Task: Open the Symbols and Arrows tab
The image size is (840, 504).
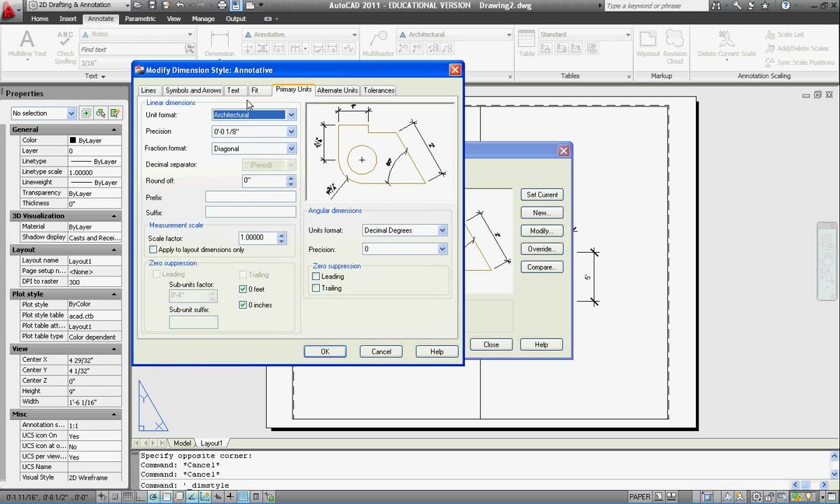Action: click(193, 90)
